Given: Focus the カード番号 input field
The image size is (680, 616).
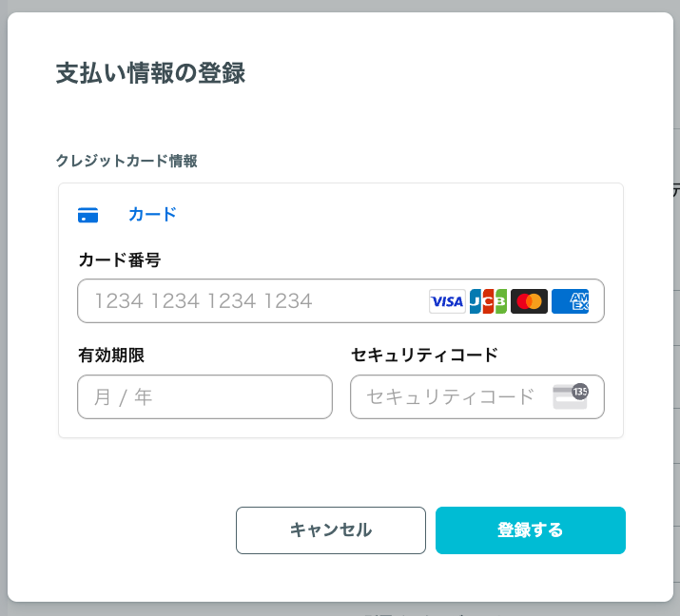Looking at the screenshot, I should (340, 300).
